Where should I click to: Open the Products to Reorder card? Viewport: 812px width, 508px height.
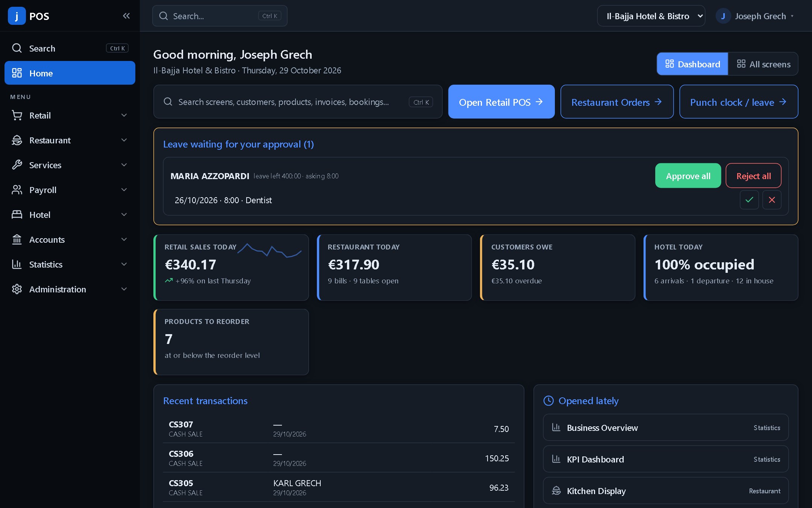[231, 342]
